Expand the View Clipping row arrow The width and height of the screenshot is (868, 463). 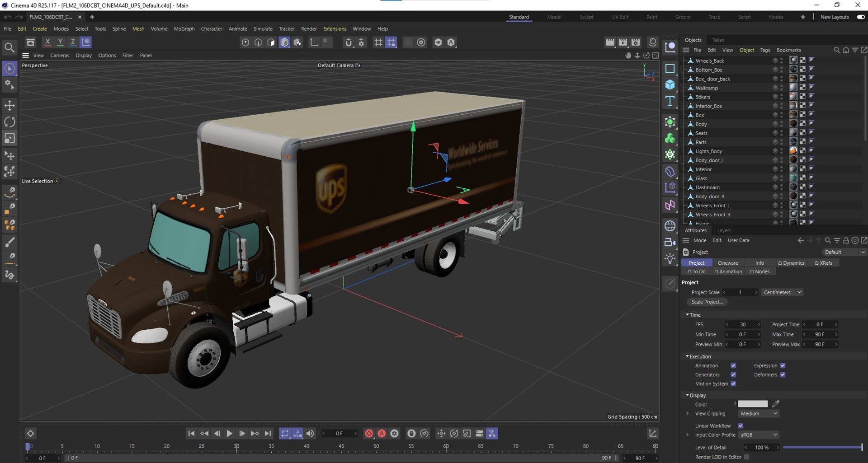688,414
